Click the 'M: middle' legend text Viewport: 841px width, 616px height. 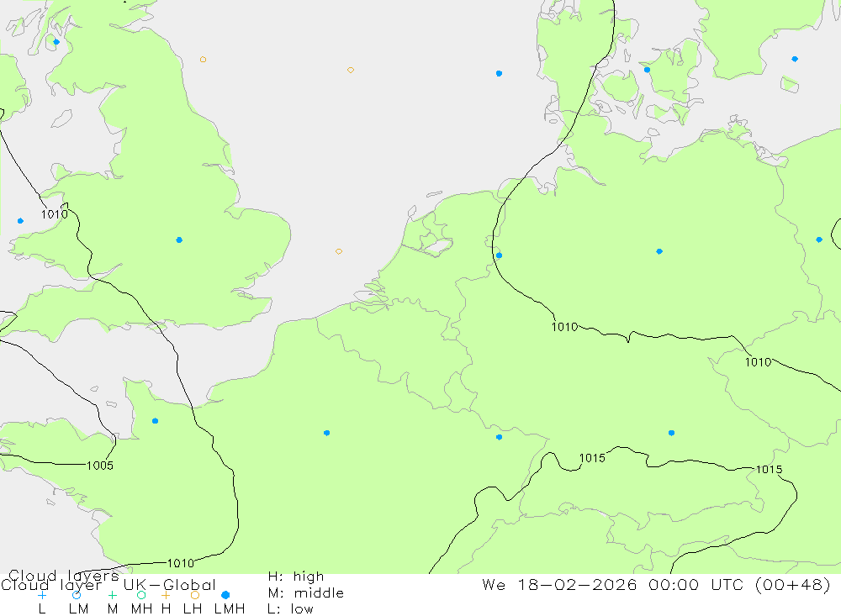[306, 593]
